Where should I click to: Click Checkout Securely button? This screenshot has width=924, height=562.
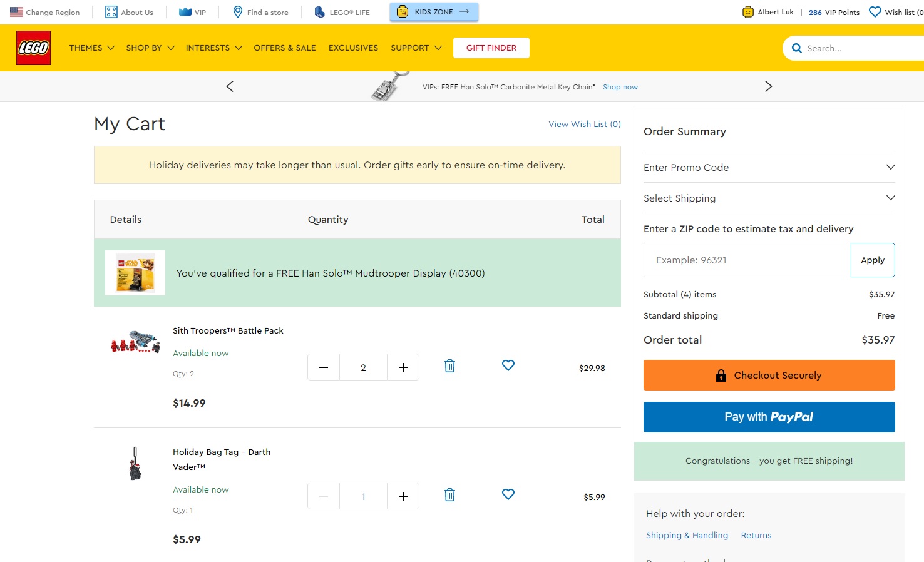click(x=769, y=376)
